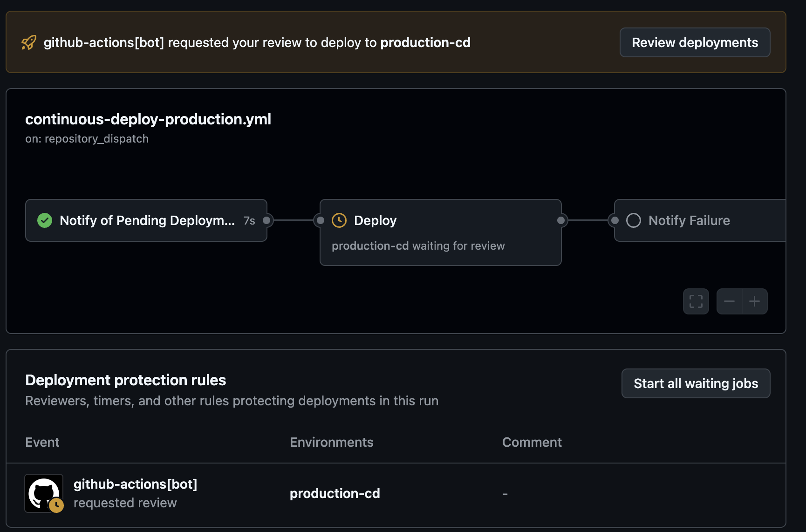
Task: Click the connector dot right of Notify of Pending Deployment
Action: 266,220
